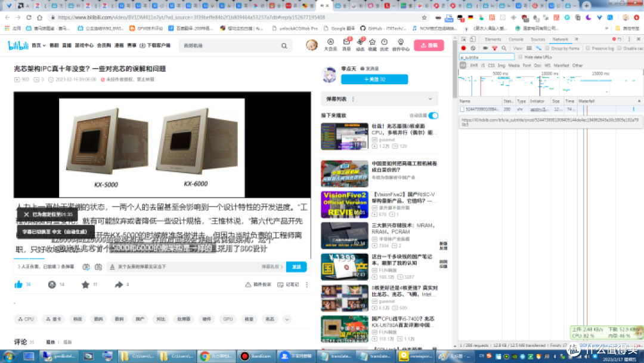The image size is (644, 363).
Task: Open DevTools three-dot customize menu
Action: 629,39
